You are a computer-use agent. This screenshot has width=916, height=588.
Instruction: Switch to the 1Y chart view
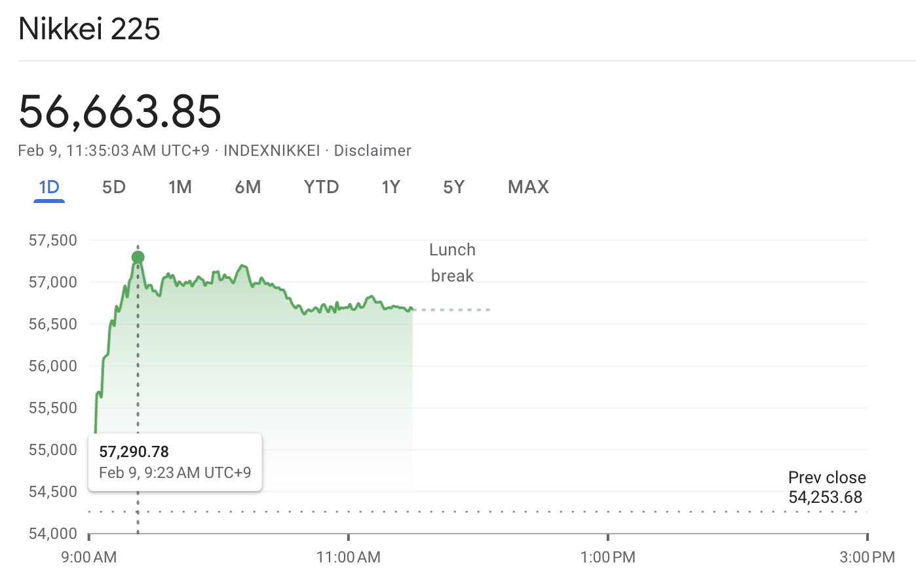pyautogui.click(x=391, y=187)
